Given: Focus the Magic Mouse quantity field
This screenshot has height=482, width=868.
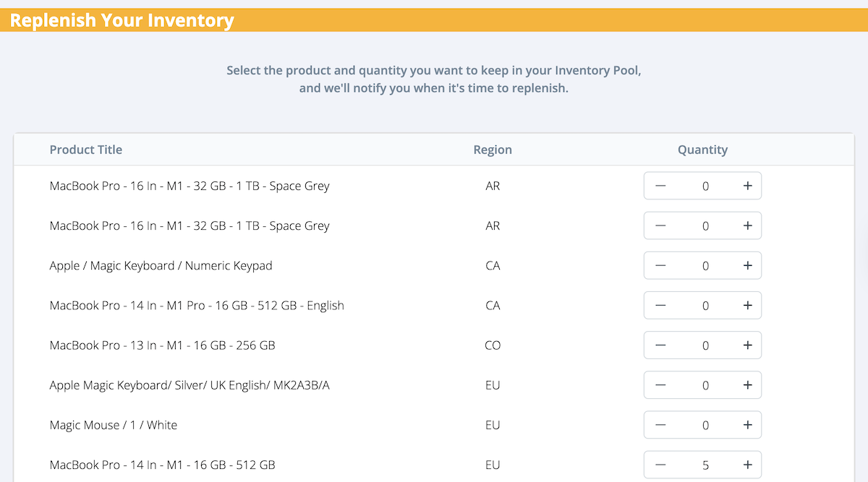Looking at the screenshot, I should pyautogui.click(x=705, y=426).
